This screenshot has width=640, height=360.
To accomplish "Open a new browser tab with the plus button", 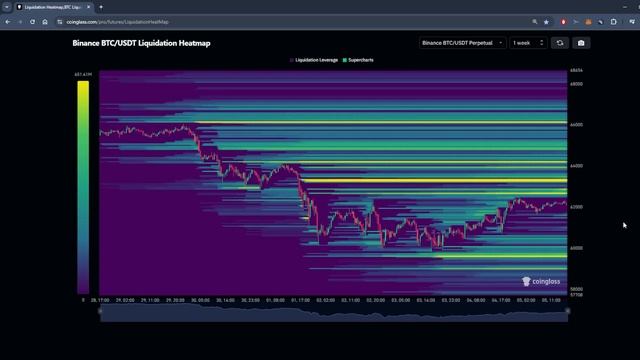I will [101, 7].
